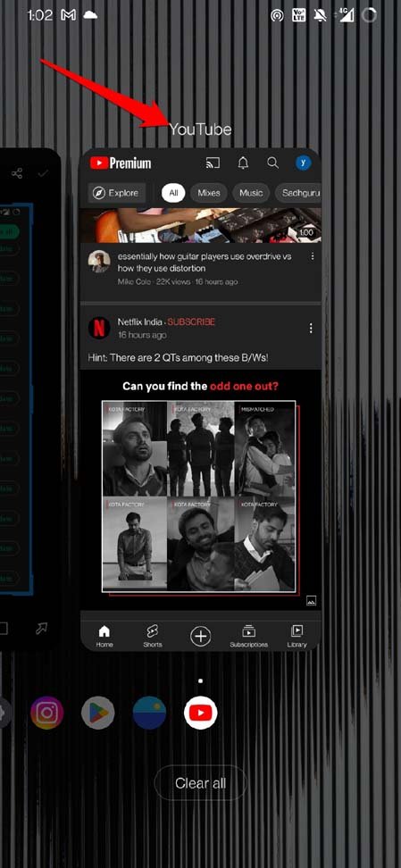Open Netflix India channel avatar

point(99,328)
